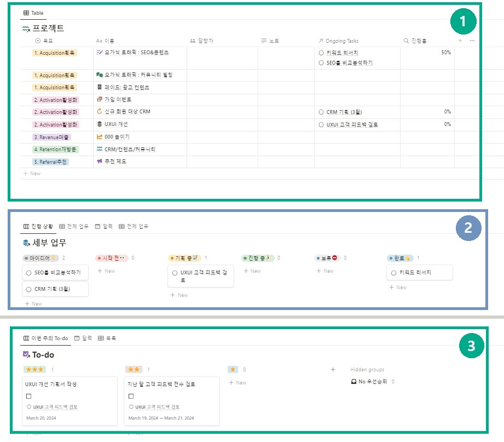Click the Aa icon on the 이름 column
This screenshot has width=504, height=442.
click(x=99, y=41)
